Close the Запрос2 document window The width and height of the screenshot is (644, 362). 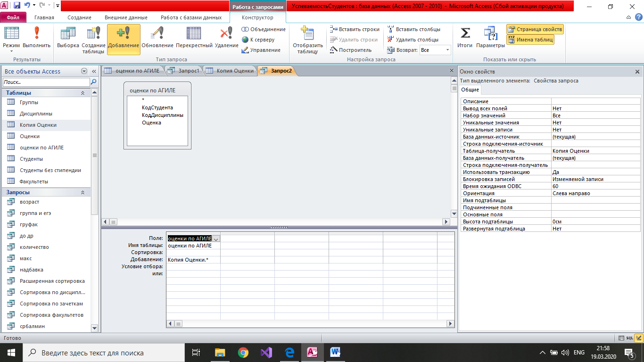click(x=451, y=70)
